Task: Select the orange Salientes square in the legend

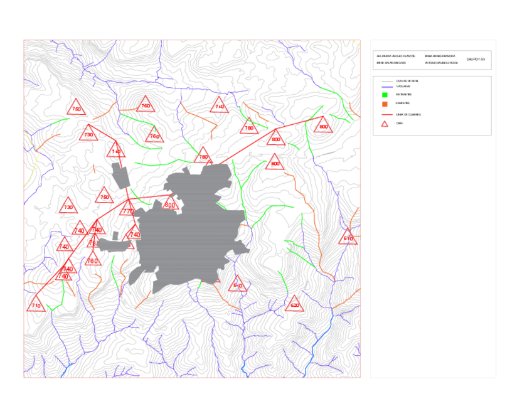Action: point(383,104)
